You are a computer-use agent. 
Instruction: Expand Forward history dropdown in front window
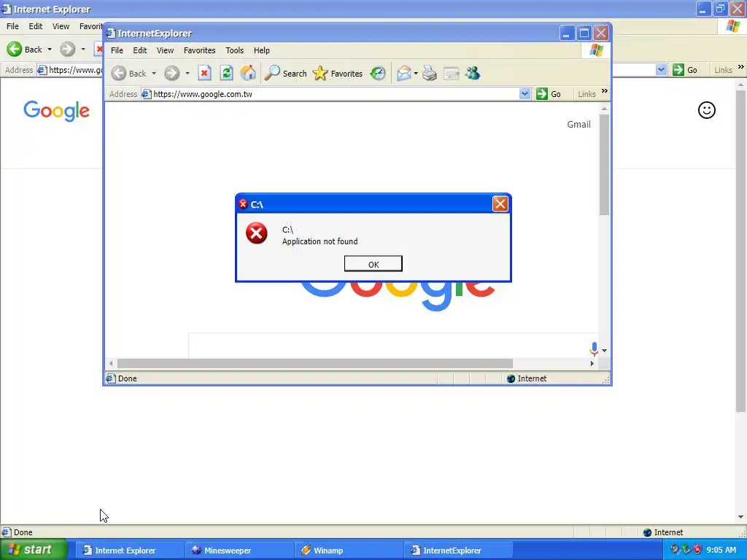coord(187,74)
